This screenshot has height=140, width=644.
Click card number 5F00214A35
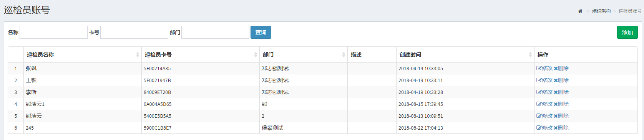pyautogui.click(x=157, y=68)
